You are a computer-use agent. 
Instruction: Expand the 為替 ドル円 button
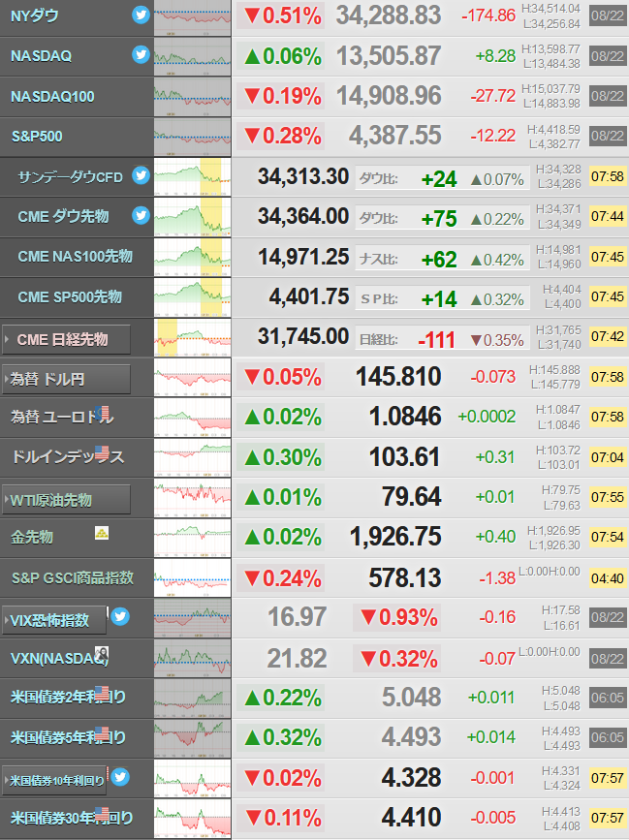click(67, 379)
